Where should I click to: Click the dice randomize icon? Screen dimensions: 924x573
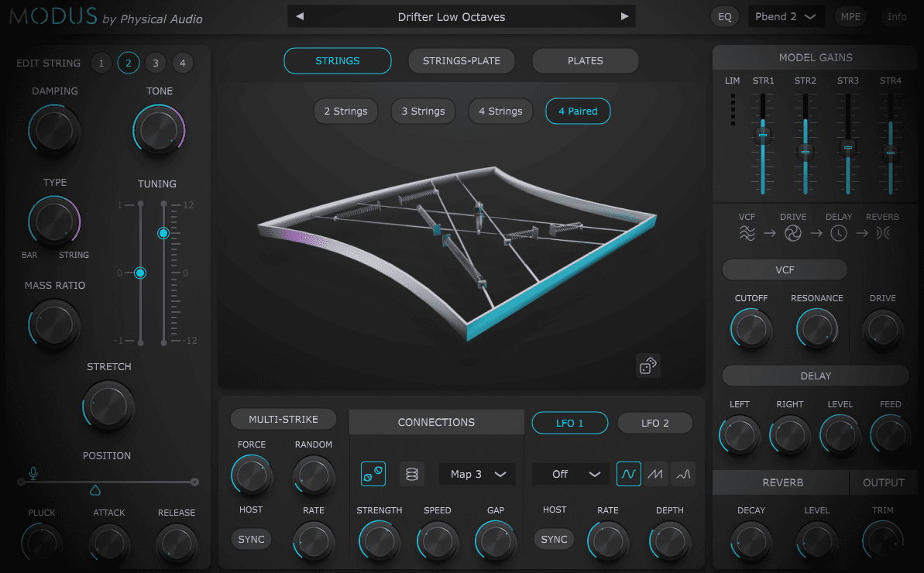point(647,365)
